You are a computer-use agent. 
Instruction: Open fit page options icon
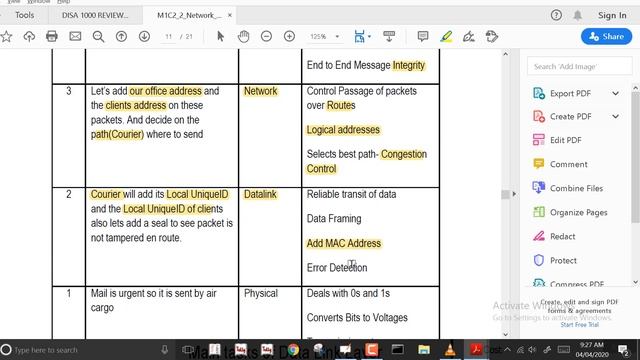(361, 36)
